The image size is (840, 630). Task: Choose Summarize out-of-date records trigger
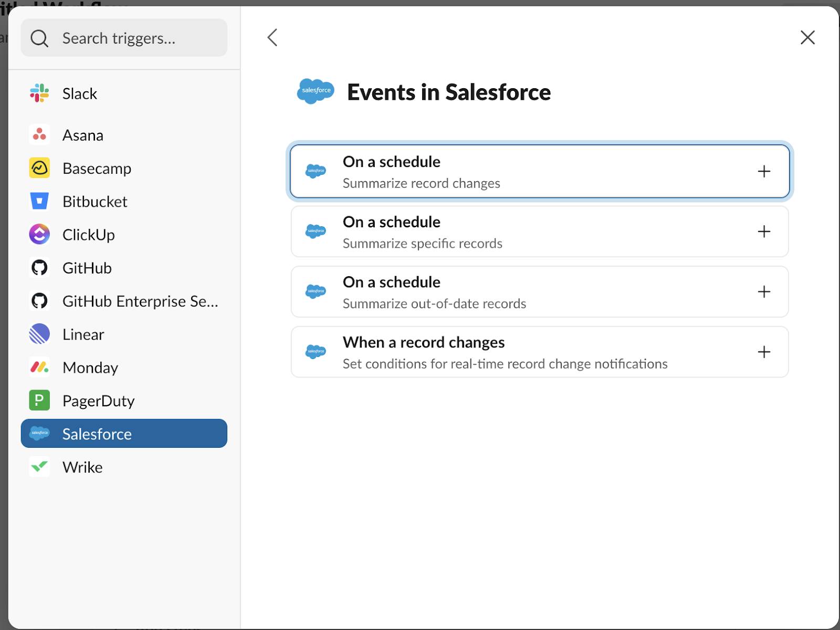tap(540, 291)
